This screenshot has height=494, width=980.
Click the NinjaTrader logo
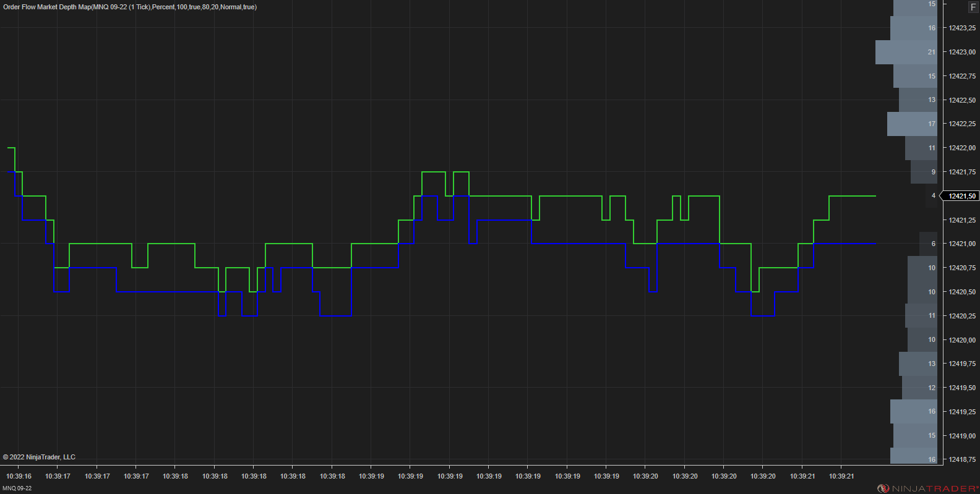(x=927, y=488)
